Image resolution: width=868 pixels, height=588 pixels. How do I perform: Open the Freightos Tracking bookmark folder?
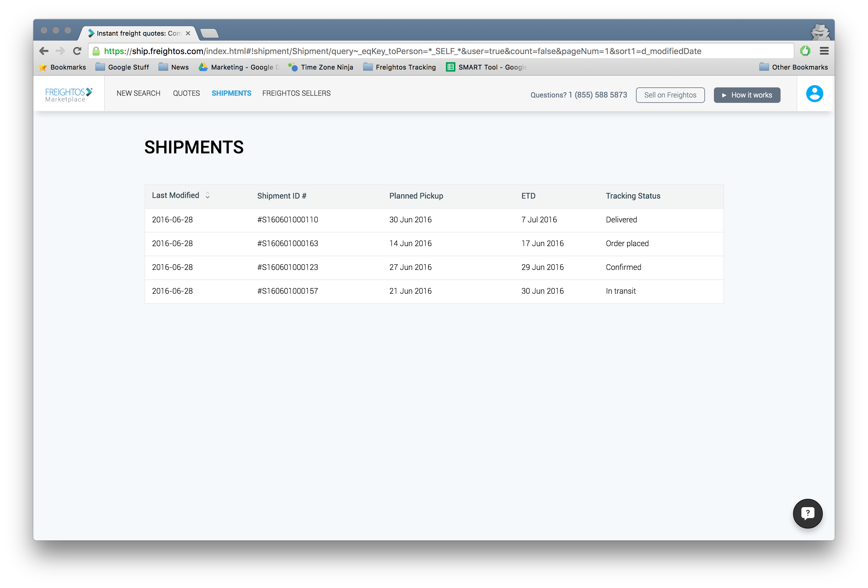(399, 67)
